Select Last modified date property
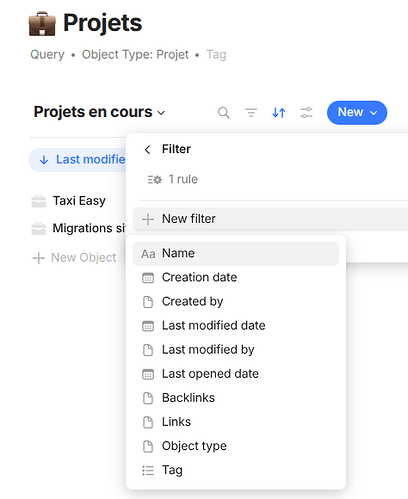Screen dimensions: 408x499 tap(236, 326)
